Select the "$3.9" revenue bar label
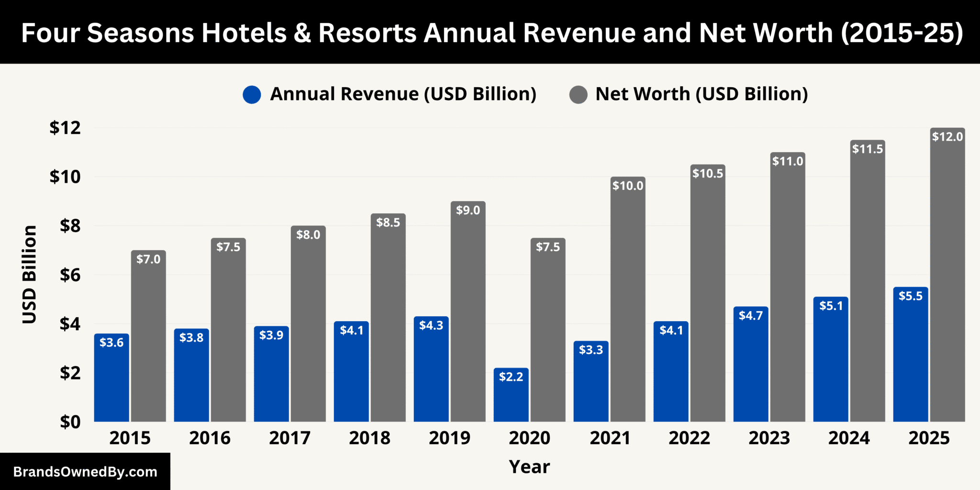 [x=271, y=335]
